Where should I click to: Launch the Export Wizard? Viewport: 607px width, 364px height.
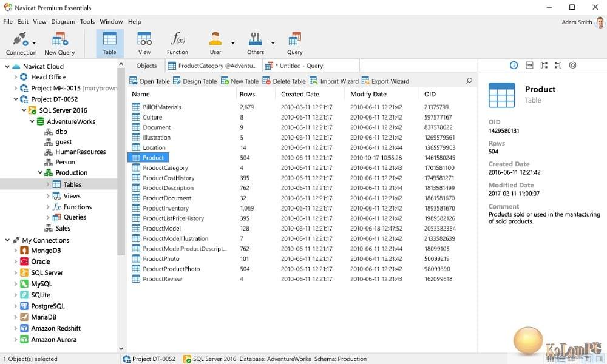tap(385, 81)
